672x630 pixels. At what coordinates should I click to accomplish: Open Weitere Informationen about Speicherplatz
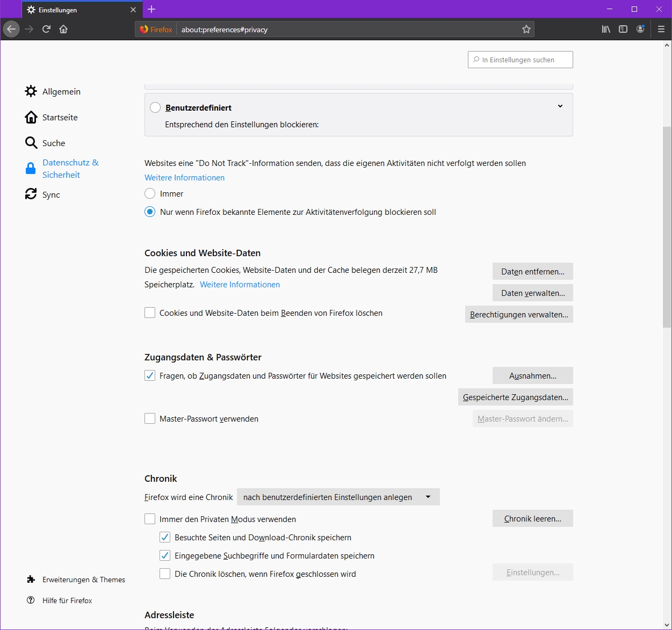point(240,285)
